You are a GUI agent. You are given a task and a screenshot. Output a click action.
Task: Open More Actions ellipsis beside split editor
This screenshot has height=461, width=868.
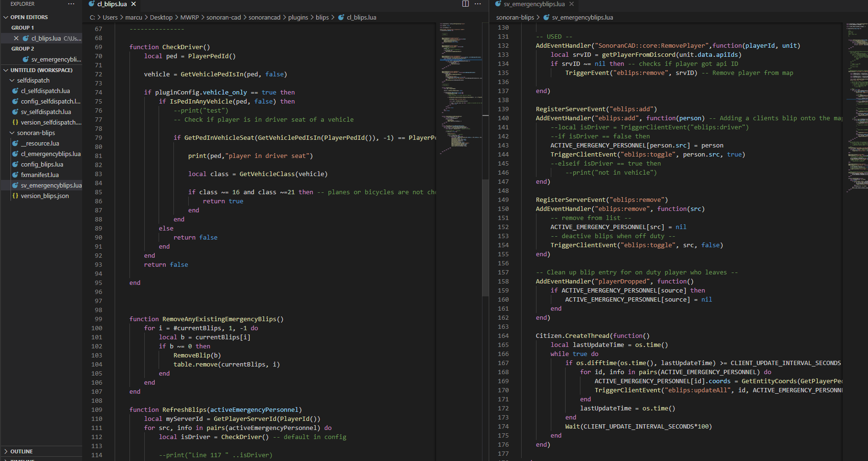coord(478,4)
